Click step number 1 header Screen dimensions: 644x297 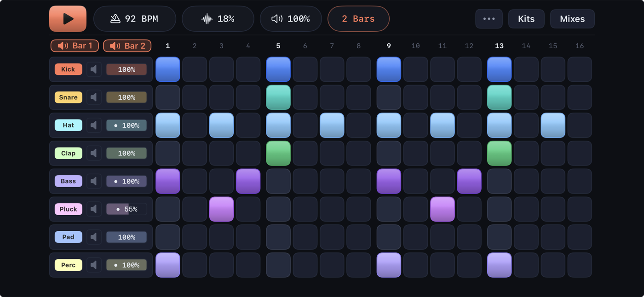168,46
